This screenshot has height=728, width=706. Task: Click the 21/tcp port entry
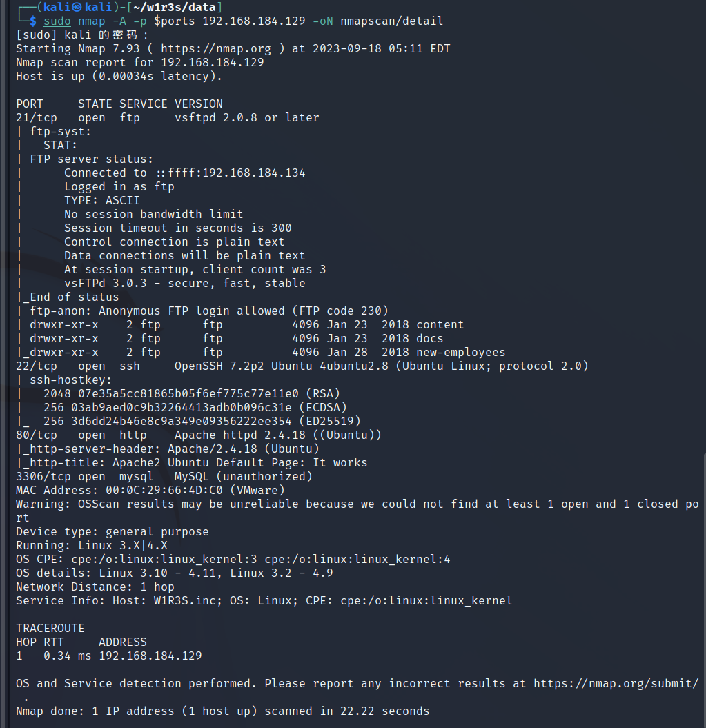coord(37,118)
